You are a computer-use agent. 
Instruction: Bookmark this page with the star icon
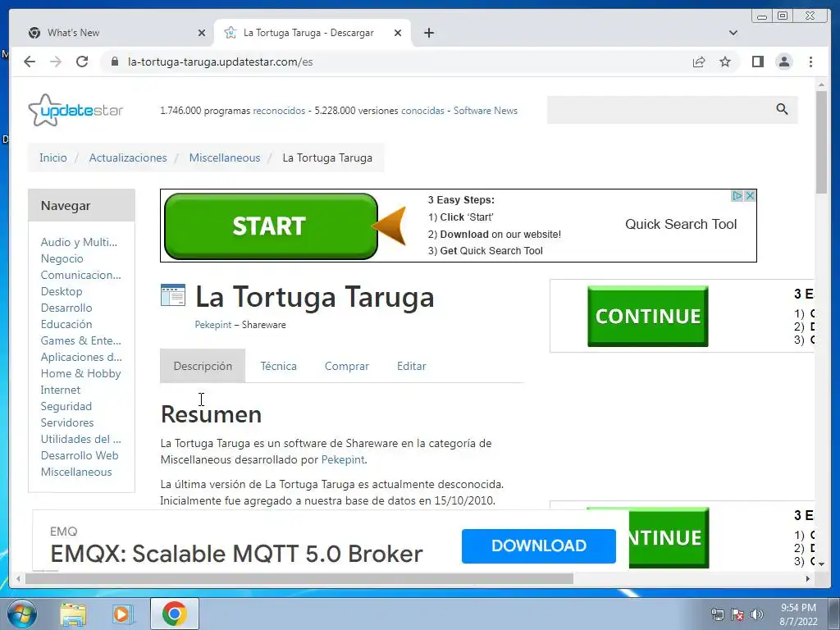click(725, 62)
